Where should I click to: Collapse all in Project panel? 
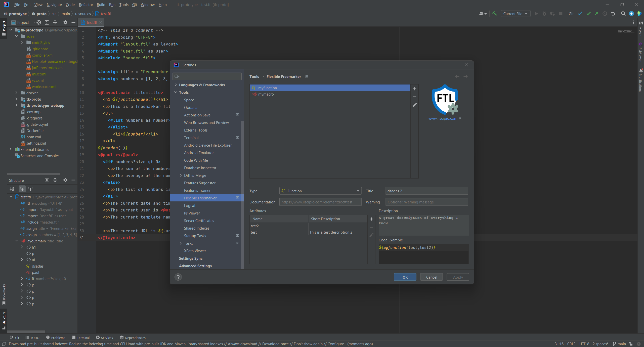(55, 22)
